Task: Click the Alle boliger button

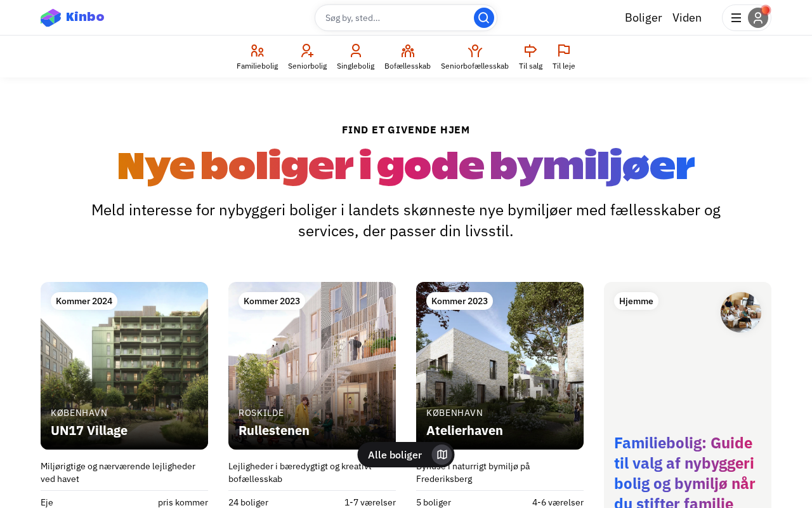Action: 395,455
